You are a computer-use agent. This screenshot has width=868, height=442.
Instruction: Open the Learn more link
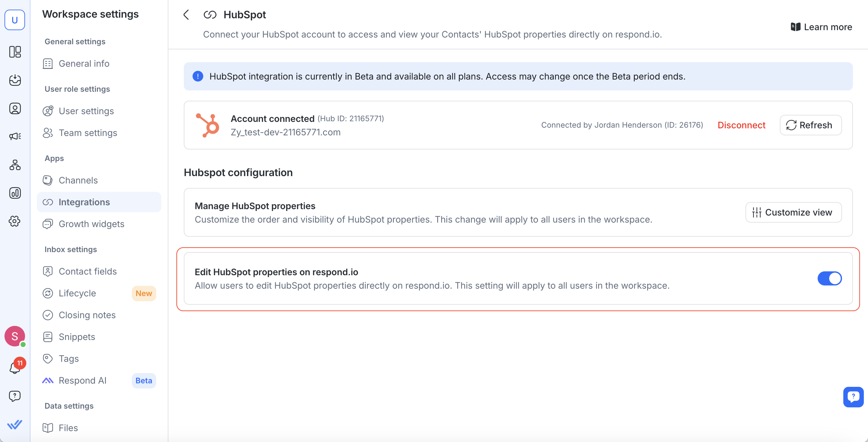pyautogui.click(x=821, y=27)
